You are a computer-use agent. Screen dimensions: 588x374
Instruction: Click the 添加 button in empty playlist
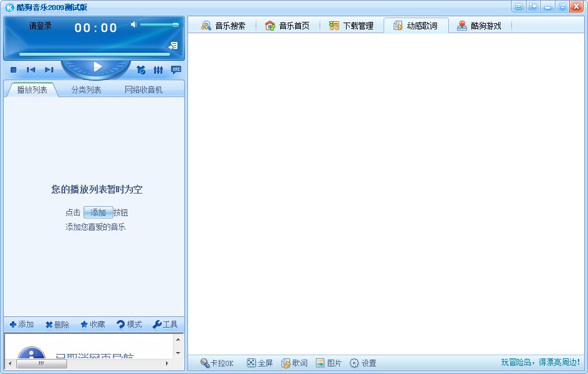click(98, 212)
